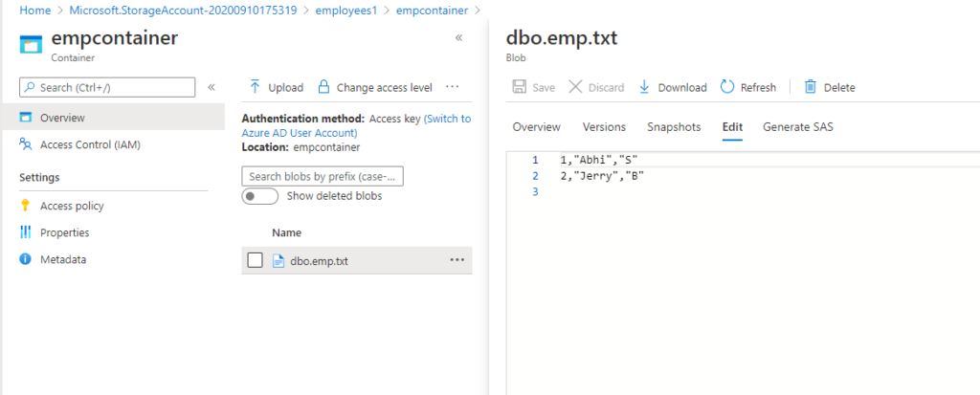Viewport: 980px width, 395px height.
Task: Click Switch to Azure AD User Account link
Action: (356, 125)
